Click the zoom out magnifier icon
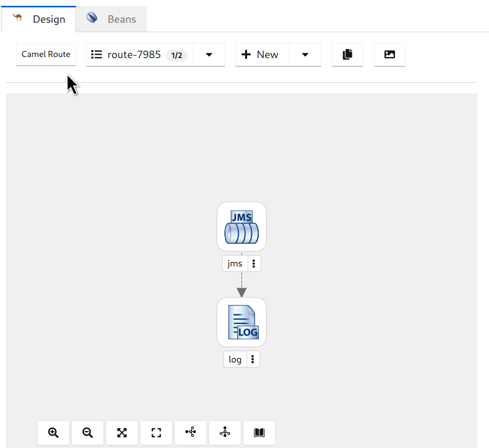 (x=88, y=433)
